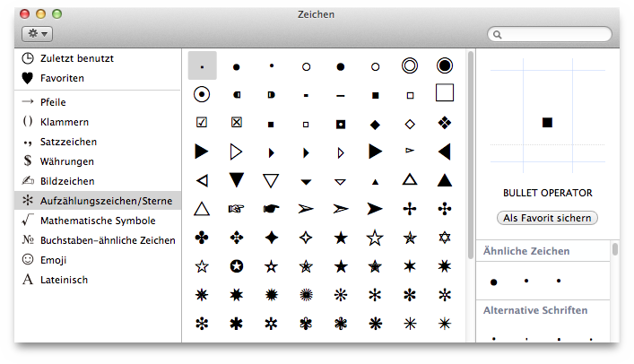Select the checked ballot box symbol
This screenshot has width=634, height=364.
click(x=202, y=122)
